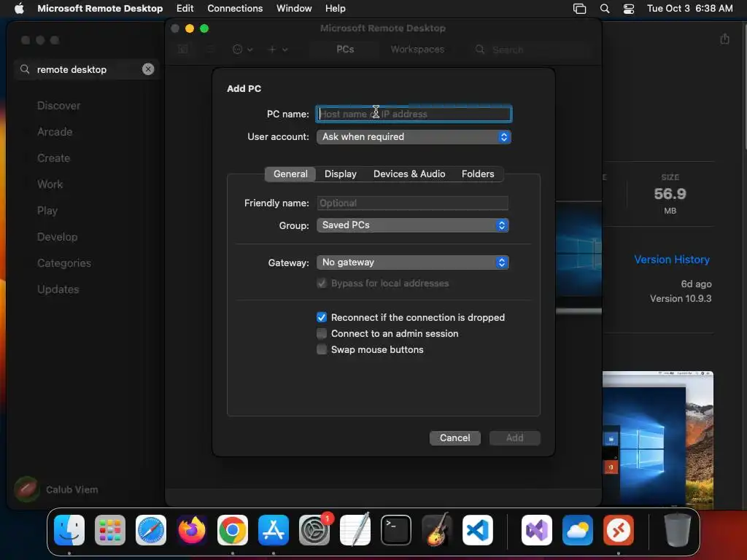
Task: Open the Help menu
Action: (336, 8)
